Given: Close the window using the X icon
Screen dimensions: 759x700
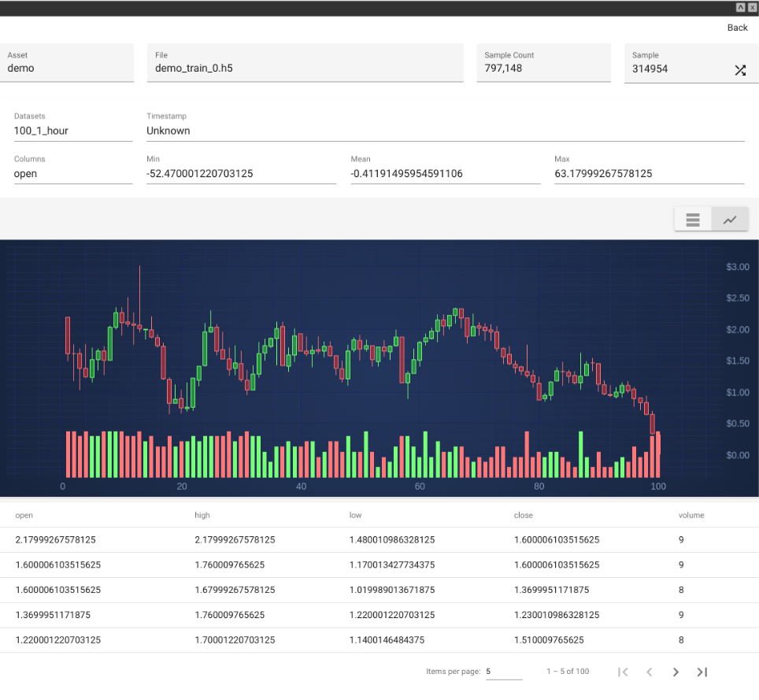Looking at the screenshot, I should (752, 7).
